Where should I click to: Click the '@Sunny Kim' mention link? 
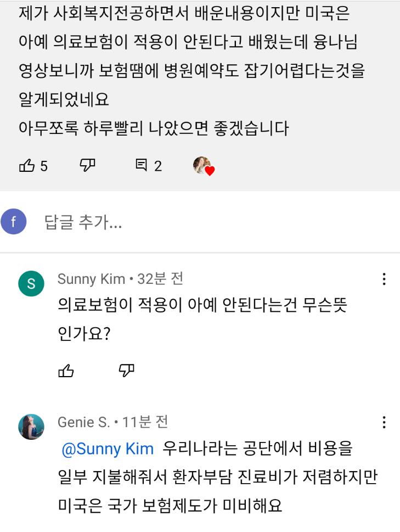pyautogui.click(x=108, y=449)
